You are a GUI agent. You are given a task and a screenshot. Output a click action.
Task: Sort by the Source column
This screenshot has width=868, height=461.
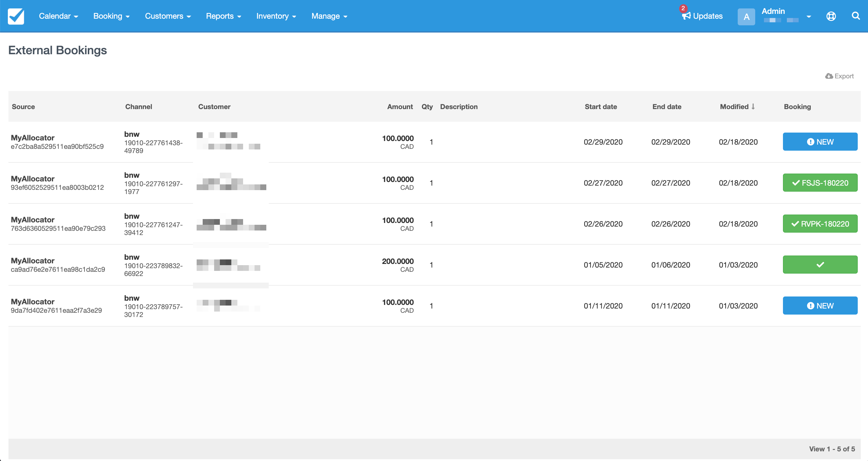(x=23, y=107)
